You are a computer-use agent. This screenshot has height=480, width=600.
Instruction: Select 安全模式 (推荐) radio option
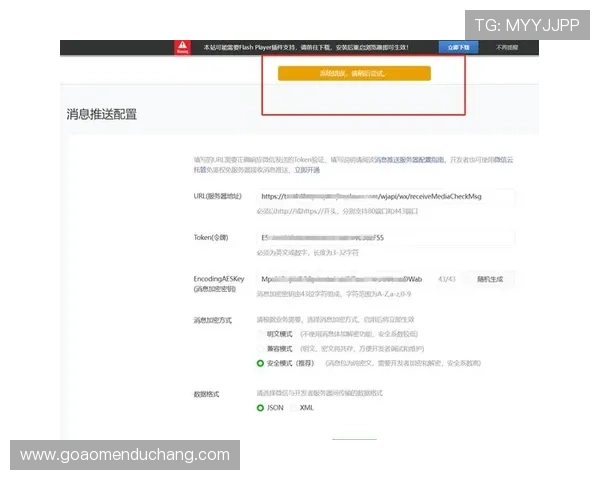(260, 363)
